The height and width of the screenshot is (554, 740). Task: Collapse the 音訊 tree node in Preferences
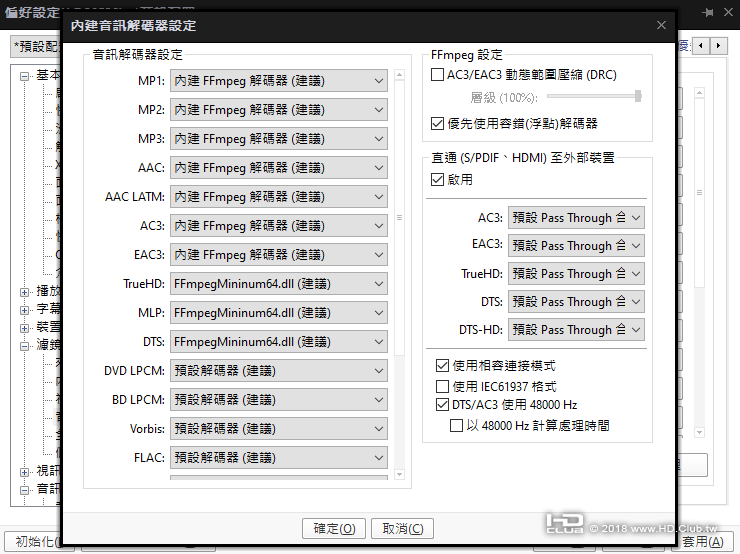tap(24, 490)
